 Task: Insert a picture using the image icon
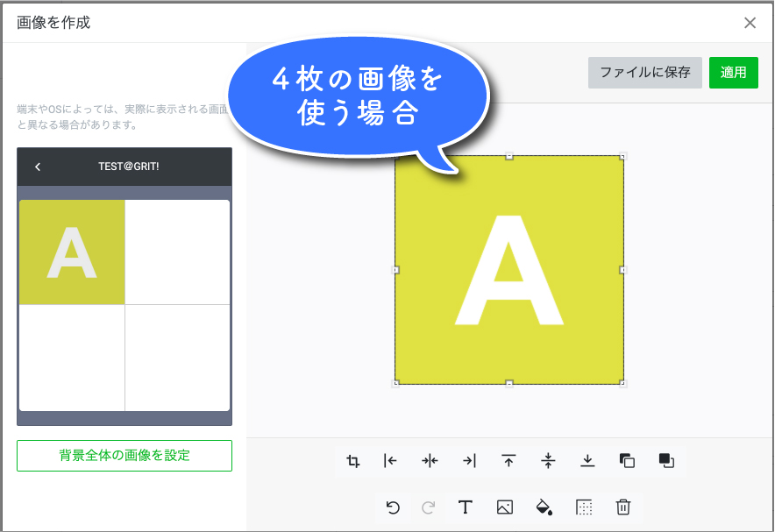pyautogui.click(x=504, y=507)
